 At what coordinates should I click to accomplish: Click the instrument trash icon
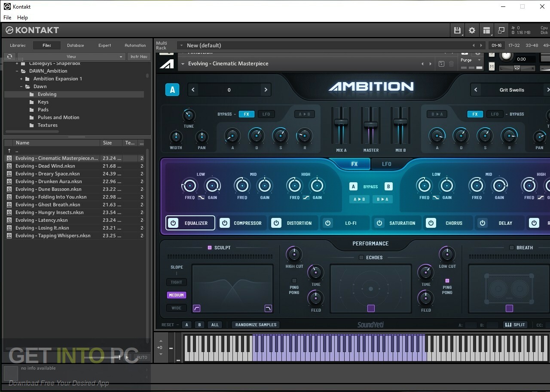[451, 64]
